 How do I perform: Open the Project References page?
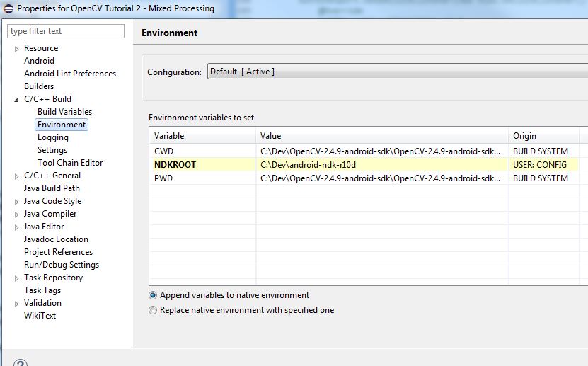point(58,252)
